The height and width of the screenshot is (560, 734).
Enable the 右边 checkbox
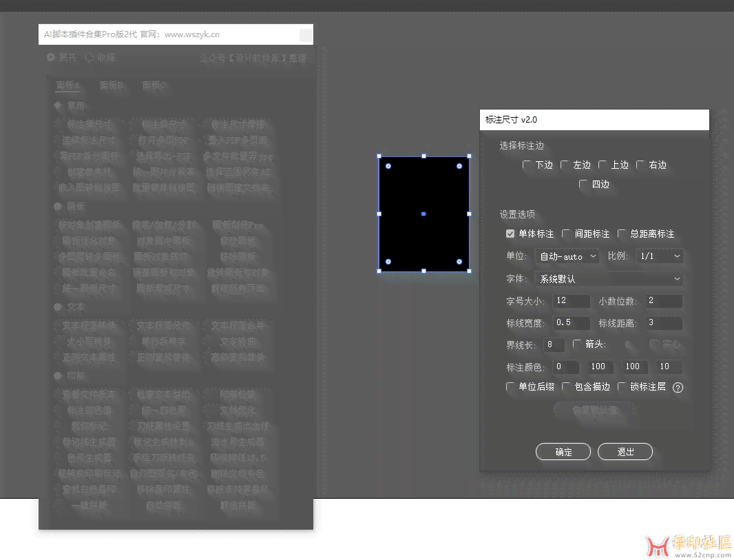(640, 165)
